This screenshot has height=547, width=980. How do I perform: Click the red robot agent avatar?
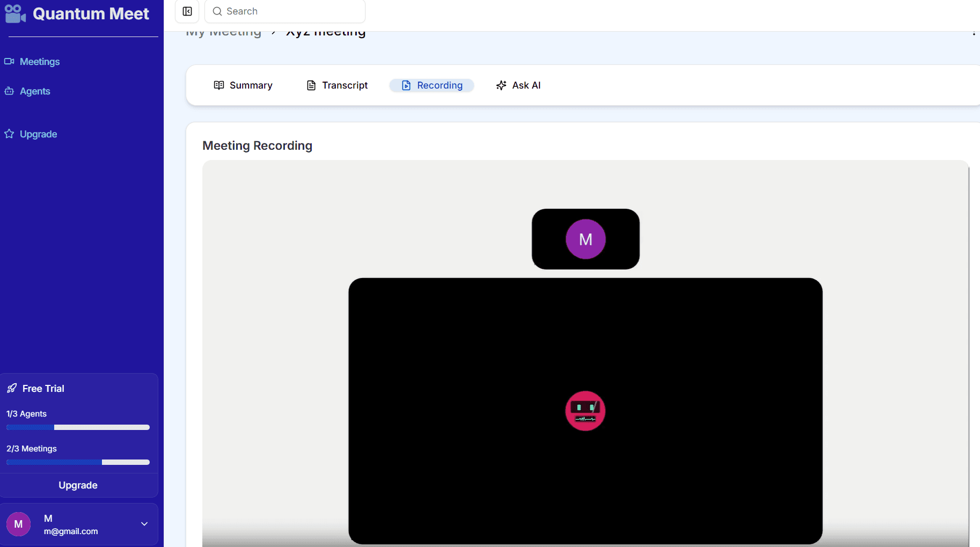tap(585, 411)
